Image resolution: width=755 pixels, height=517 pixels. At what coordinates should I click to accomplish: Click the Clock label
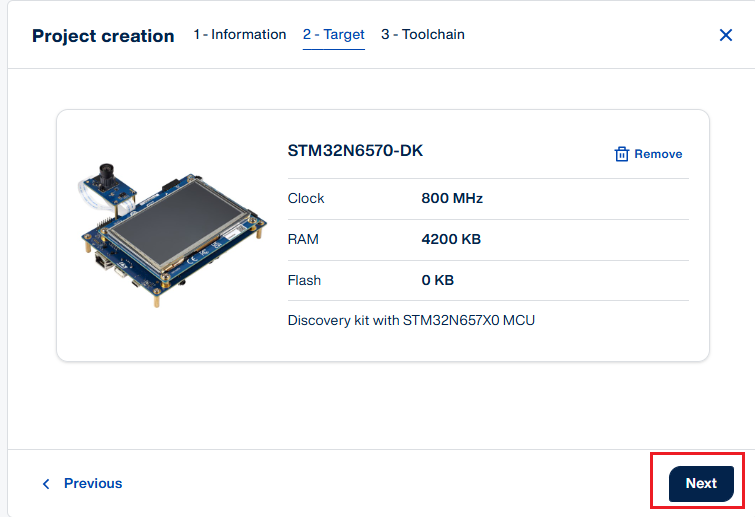306,198
